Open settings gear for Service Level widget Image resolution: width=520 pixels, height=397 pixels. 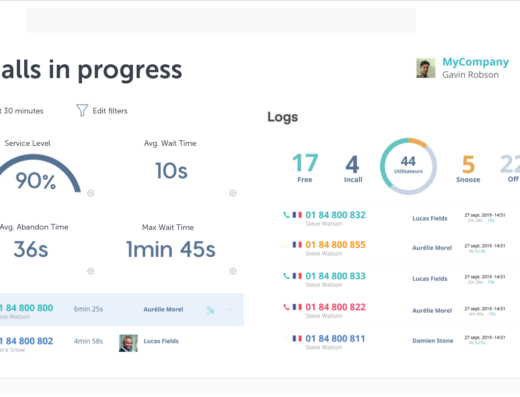pos(91,193)
